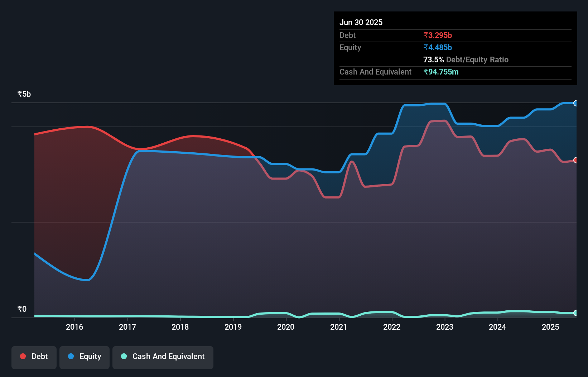Image resolution: width=588 pixels, height=377 pixels.
Task: Click the 73.5% Debt/Equity Ratio text
Action: [466, 59]
